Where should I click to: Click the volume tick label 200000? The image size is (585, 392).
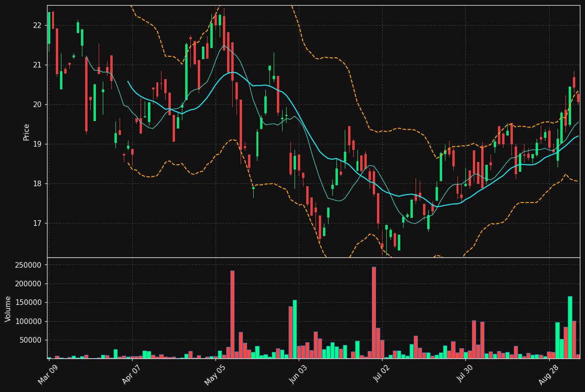click(x=29, y=284)
